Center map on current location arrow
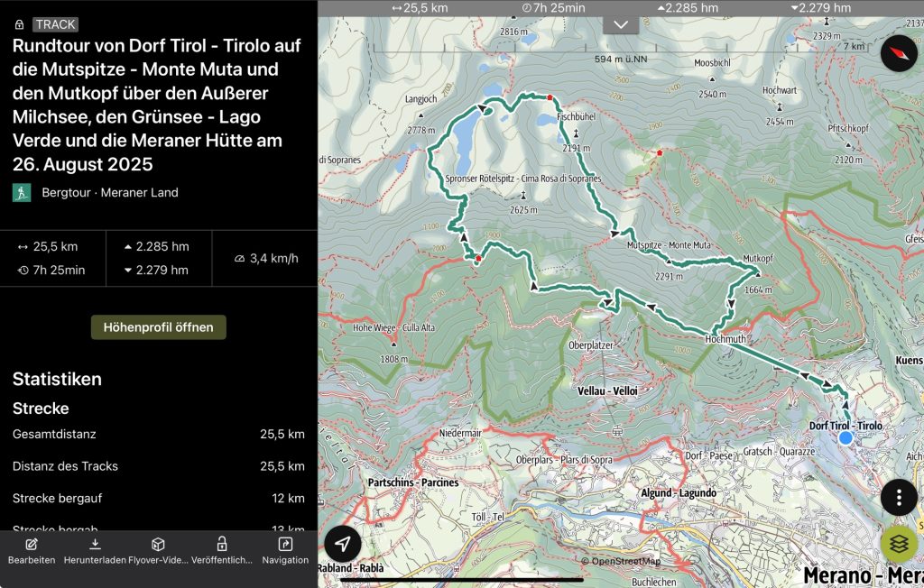This screenshot has height=588, width=924. (343, 544)
